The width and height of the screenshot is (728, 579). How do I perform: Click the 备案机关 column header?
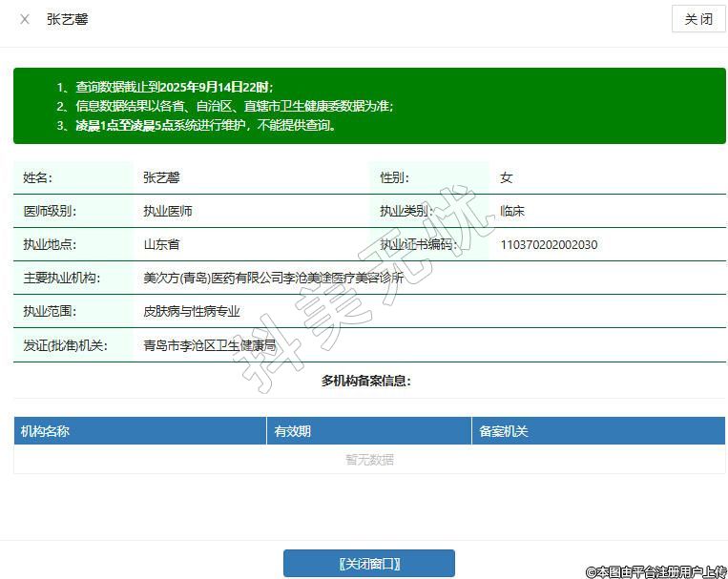point(504,431)
